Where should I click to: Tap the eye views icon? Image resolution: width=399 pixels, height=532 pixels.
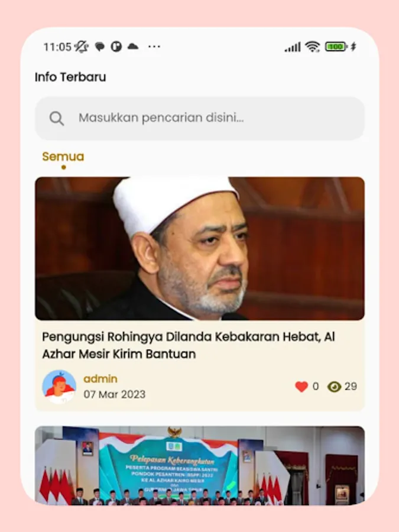click(334, 387)
